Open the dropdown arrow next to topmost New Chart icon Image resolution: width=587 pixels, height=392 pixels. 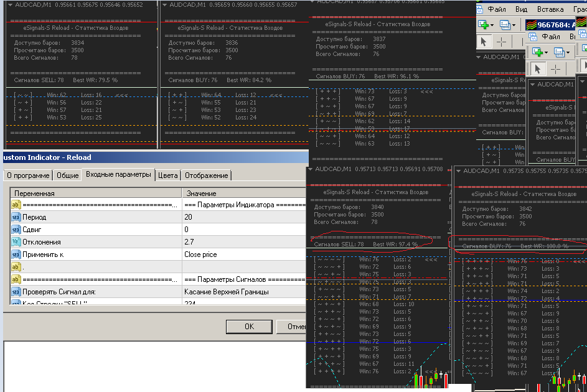(x=493, y=26)
